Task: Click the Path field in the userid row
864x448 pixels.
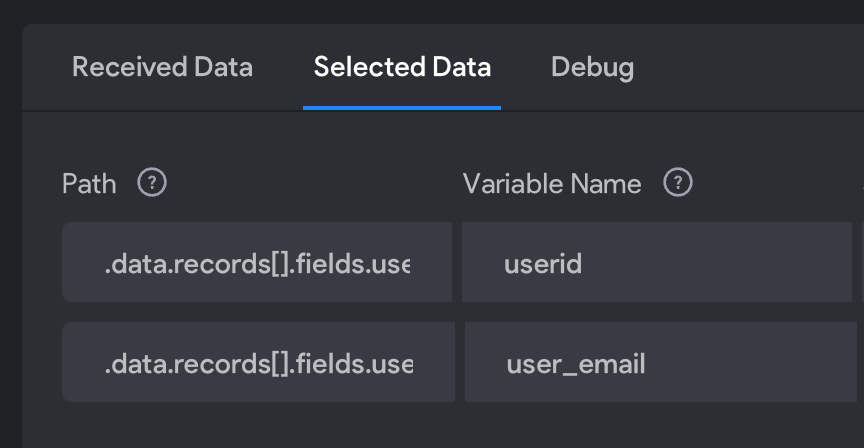Action: point(257,262)
